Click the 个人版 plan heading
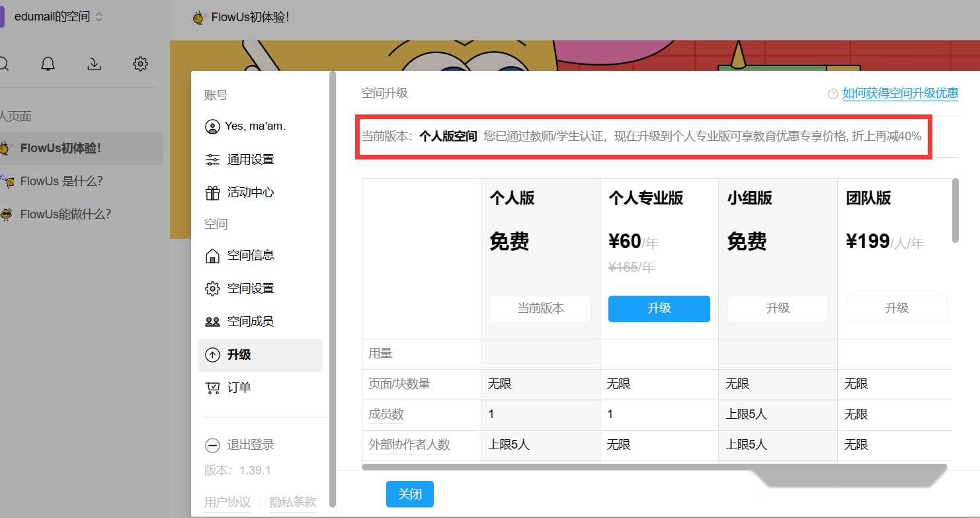Viewport: 980px width, 518px height. tap(512, 198)
